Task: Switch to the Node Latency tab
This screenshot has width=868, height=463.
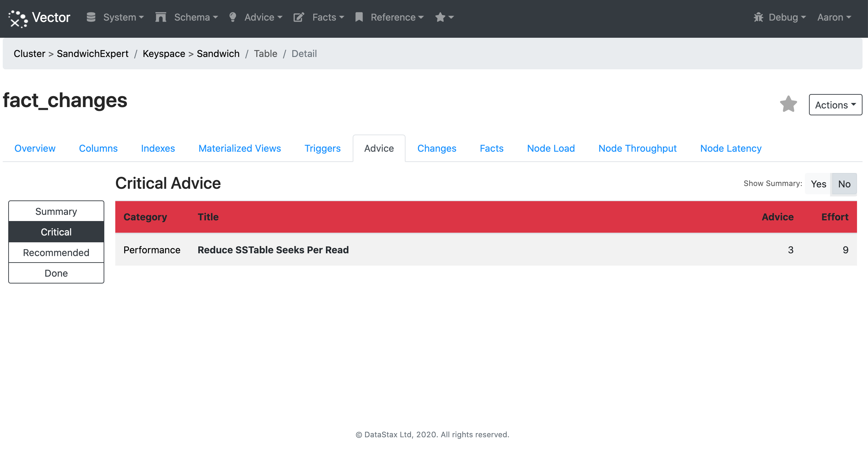Action: [x=731, y=148]
